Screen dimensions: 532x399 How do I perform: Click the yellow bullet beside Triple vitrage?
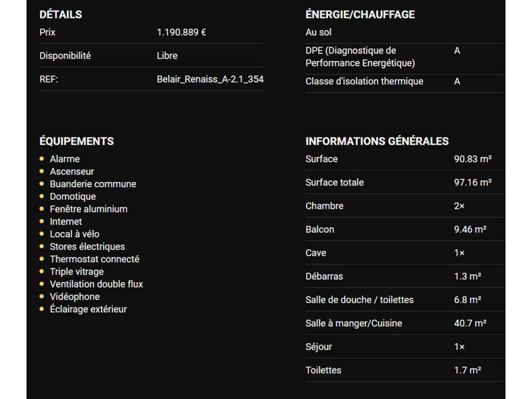point(42,271)
